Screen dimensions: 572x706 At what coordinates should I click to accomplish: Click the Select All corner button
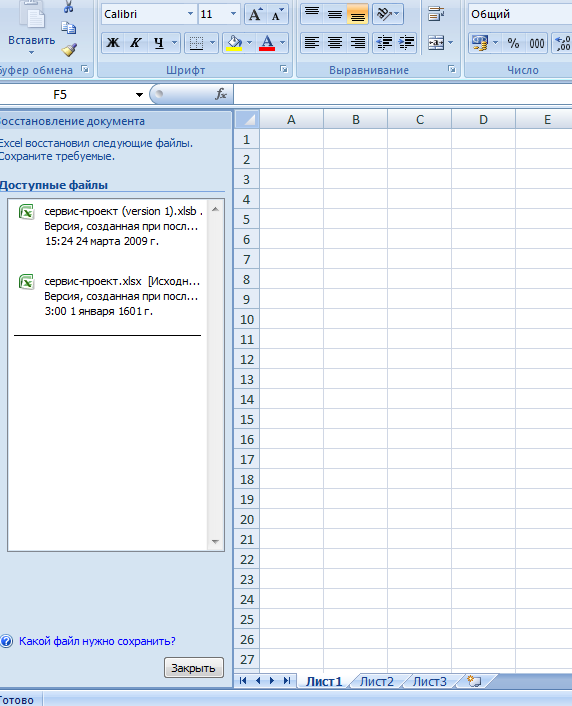(246, 119)
